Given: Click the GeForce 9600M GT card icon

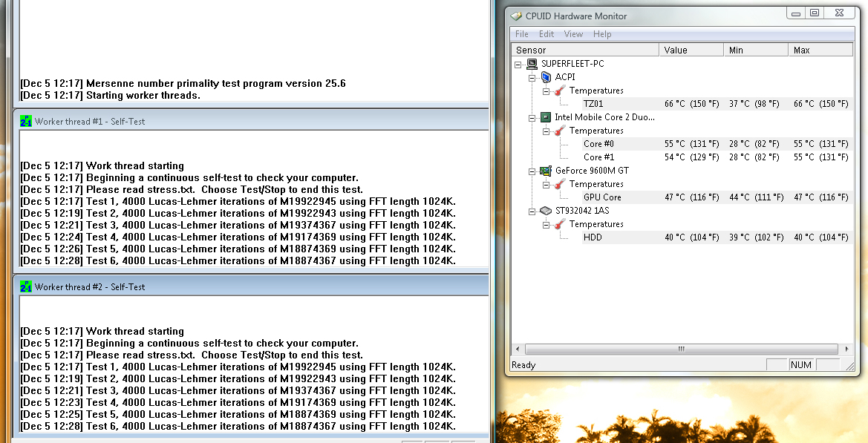Looking at the screenshot, I should [545, 171].
